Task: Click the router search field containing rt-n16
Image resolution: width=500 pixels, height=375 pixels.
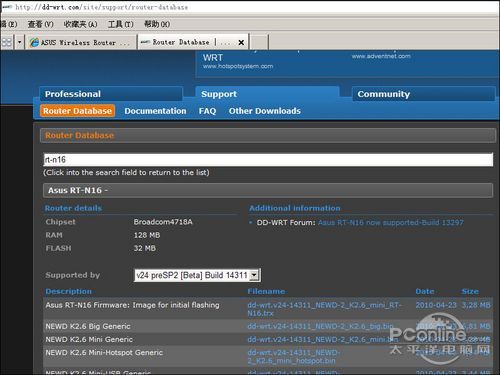Action: click(x=268, y=159)
